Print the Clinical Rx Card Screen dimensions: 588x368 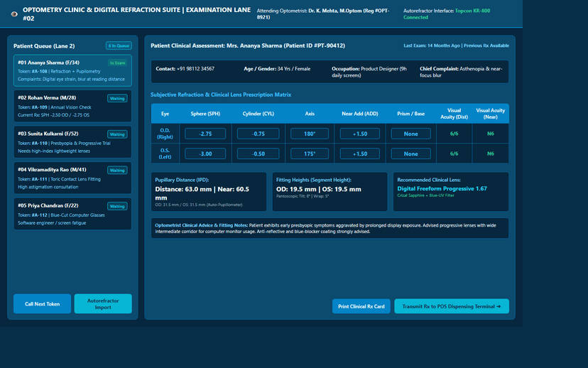(361, 306)
